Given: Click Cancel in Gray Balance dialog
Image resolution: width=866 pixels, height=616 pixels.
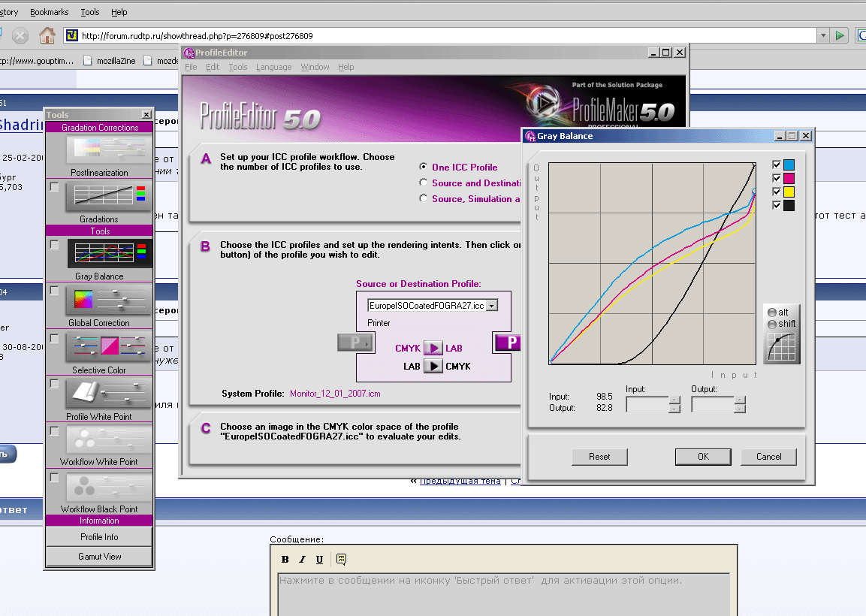Looking at the screenshot, I should 769,457.
